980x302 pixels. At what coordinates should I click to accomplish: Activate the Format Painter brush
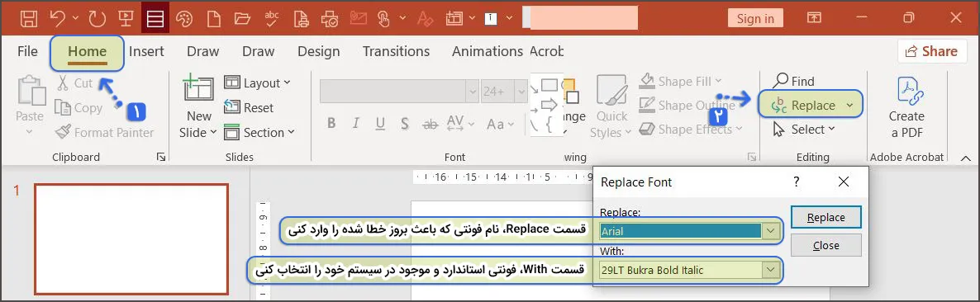point(104,132)
